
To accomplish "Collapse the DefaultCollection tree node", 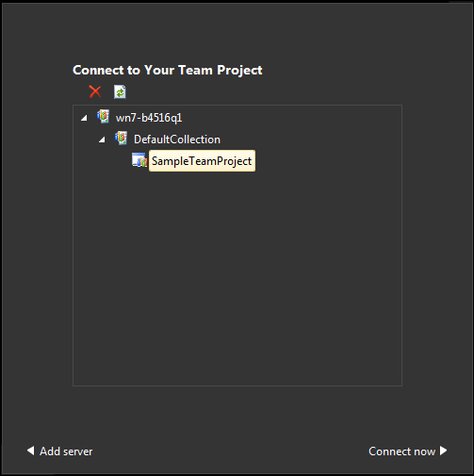I will 102,140.
